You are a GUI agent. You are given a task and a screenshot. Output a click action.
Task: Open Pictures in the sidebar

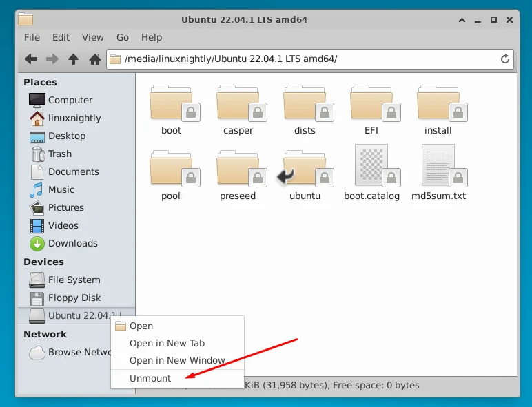76,207
